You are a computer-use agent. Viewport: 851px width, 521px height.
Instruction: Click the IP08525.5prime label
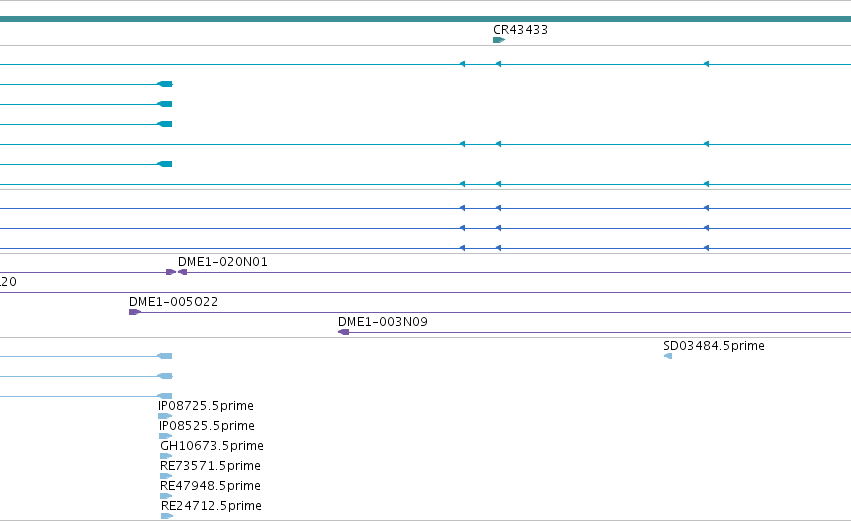[x=207, y=425]
